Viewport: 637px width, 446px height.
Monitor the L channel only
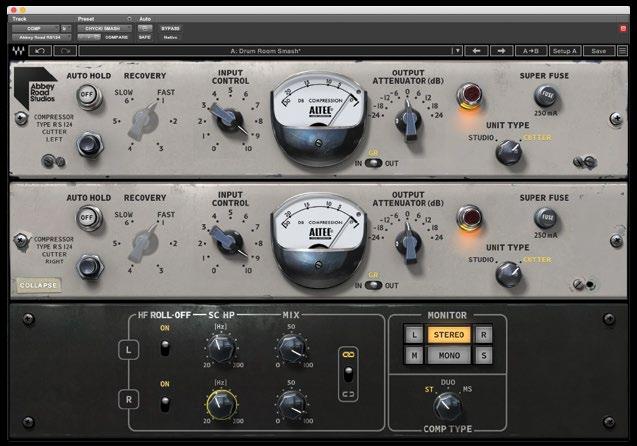(x=414, y=335)
